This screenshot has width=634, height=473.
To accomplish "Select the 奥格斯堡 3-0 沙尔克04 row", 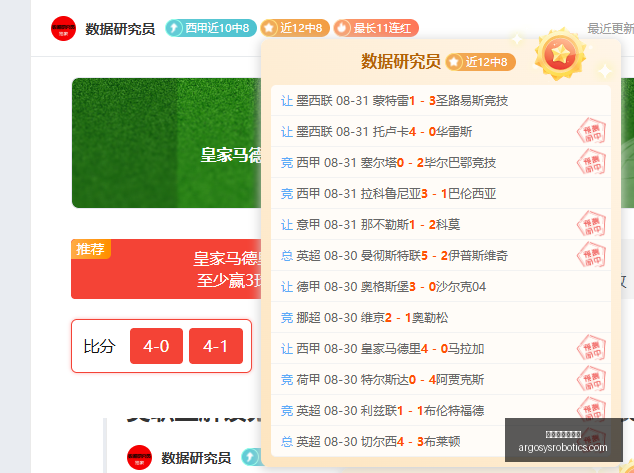I will point(441,287).
